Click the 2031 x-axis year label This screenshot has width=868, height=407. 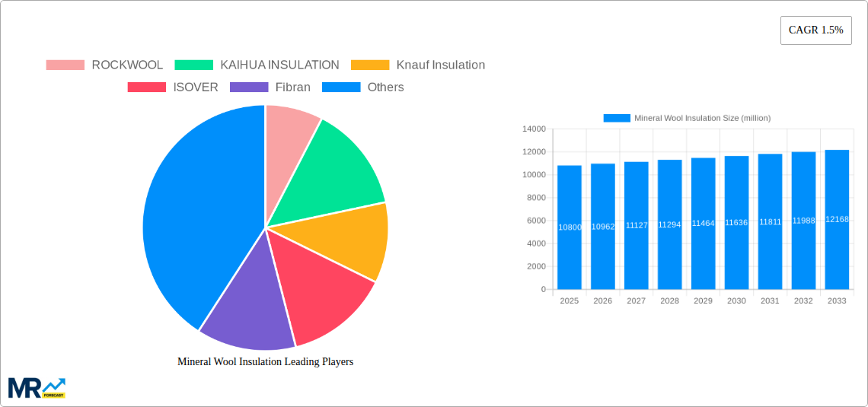(x=770, y=300)
